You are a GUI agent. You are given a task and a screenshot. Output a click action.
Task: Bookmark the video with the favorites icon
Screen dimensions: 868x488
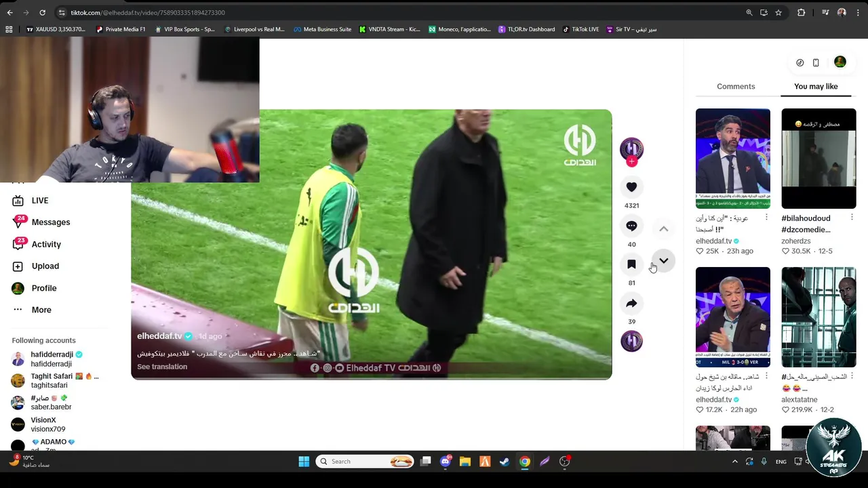pos(631,264)
